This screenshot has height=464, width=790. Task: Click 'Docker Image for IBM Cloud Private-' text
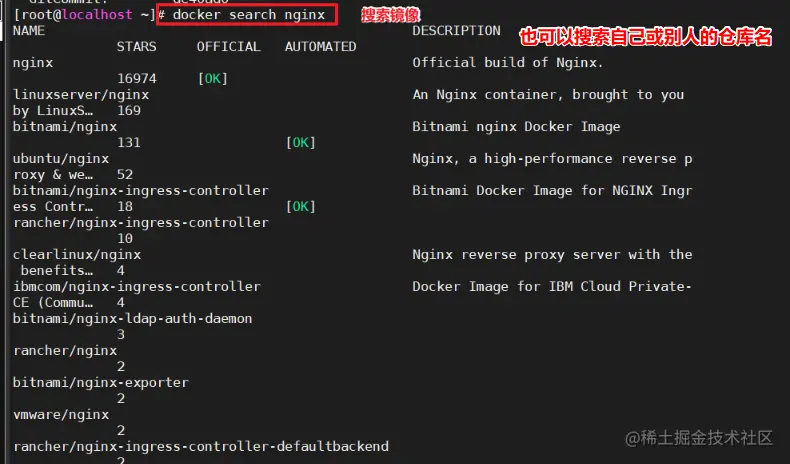click(x=552, y=287)
